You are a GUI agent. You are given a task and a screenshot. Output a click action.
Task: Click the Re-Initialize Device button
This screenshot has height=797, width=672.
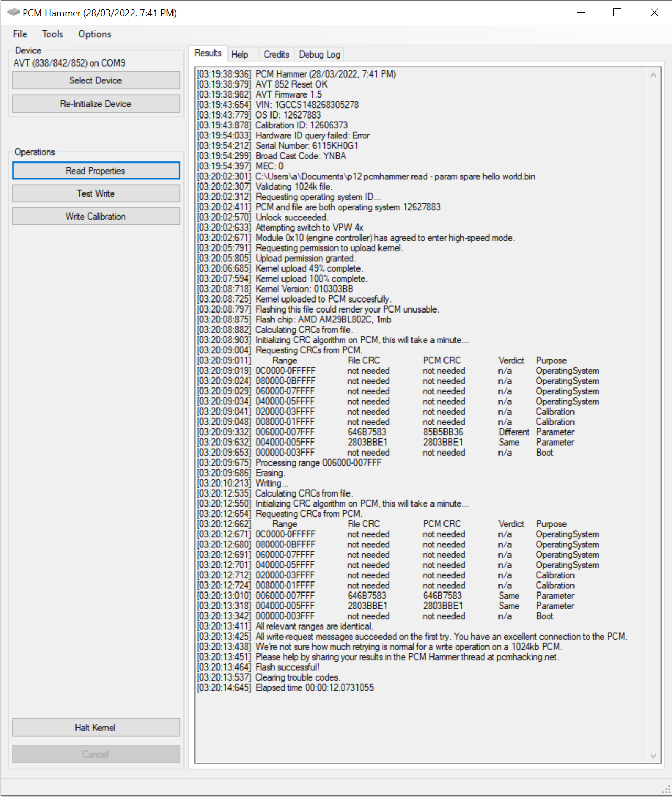click(x=96, y=104)
